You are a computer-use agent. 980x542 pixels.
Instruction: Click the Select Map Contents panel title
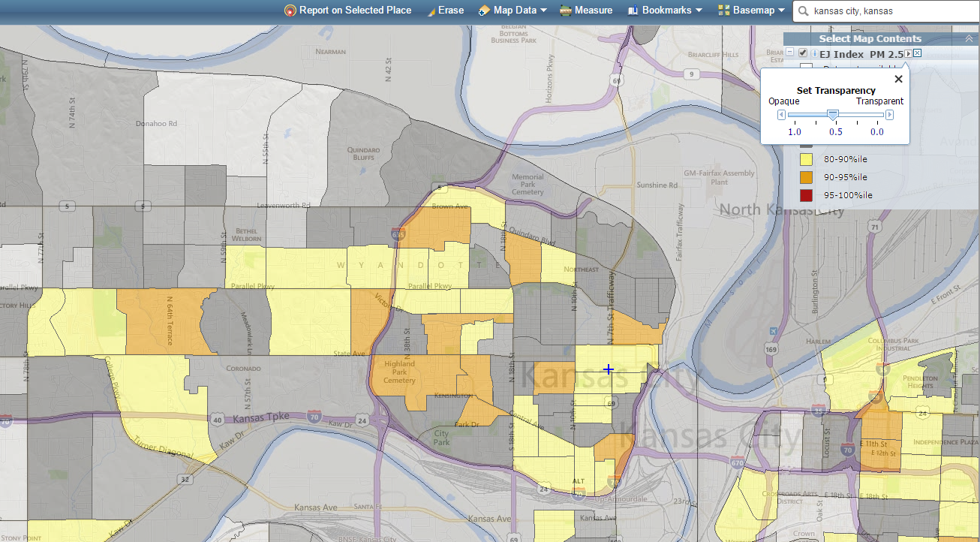[870, 39]
